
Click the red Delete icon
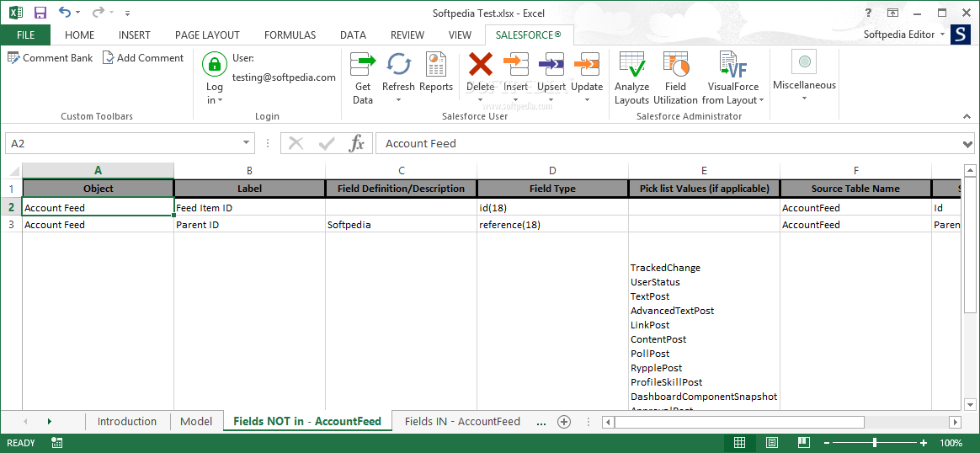[x=480, y=64]
